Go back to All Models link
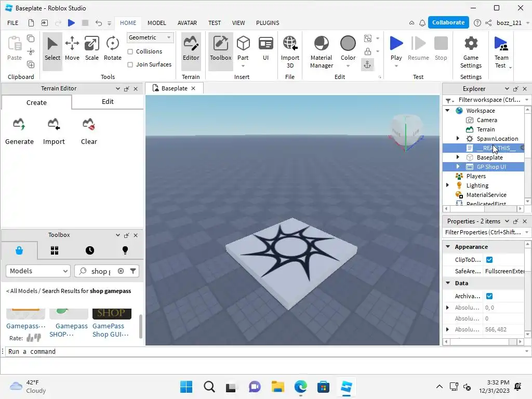This screenshot has width=532, height=399. (x=22, y=291)
